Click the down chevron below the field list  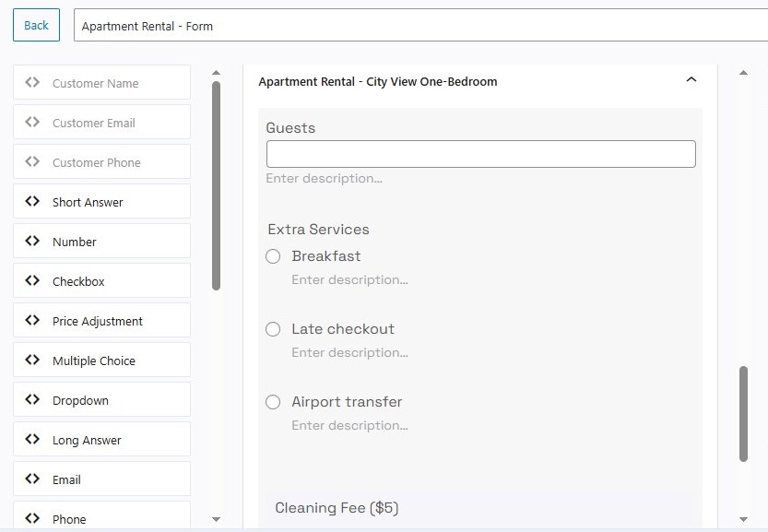216,520
